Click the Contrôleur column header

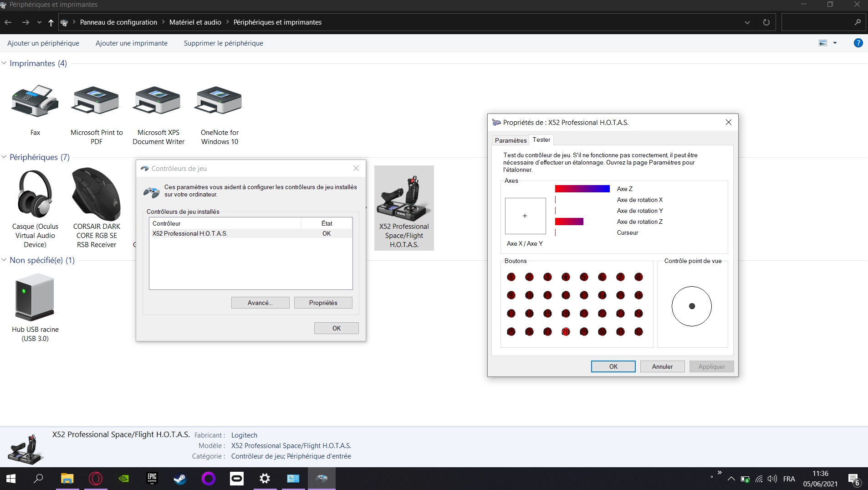(x=225, y=223)
